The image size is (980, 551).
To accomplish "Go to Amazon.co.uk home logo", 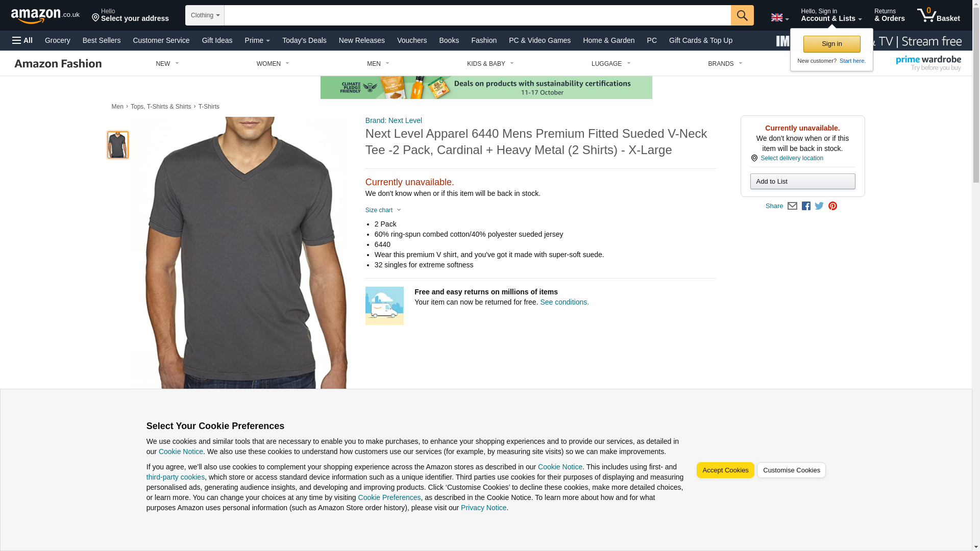I will click(45, 16).
